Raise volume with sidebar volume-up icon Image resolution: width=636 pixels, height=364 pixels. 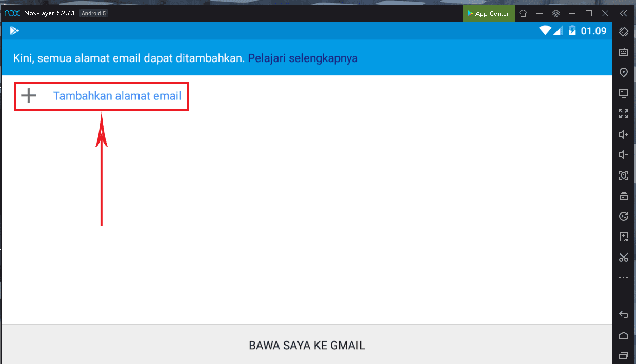tap(624, 134)
